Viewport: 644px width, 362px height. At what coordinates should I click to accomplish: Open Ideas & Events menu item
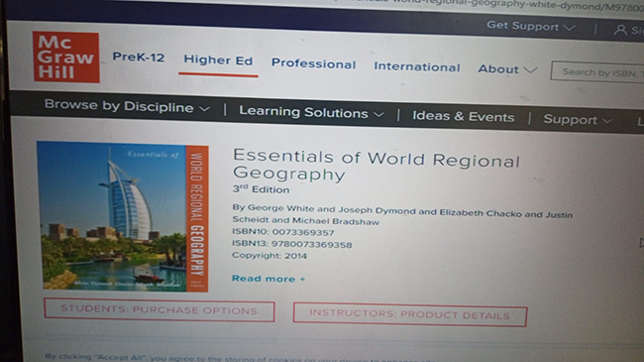[464, 116]
